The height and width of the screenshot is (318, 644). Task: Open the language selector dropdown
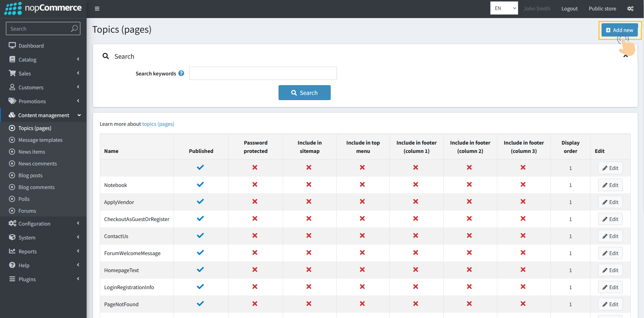tap(504, 8)
